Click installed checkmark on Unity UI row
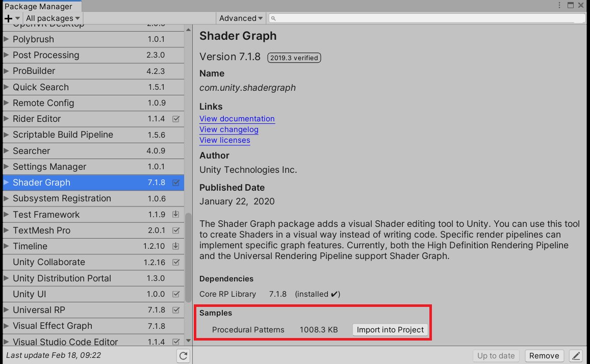590x364 pixels. 176,294
